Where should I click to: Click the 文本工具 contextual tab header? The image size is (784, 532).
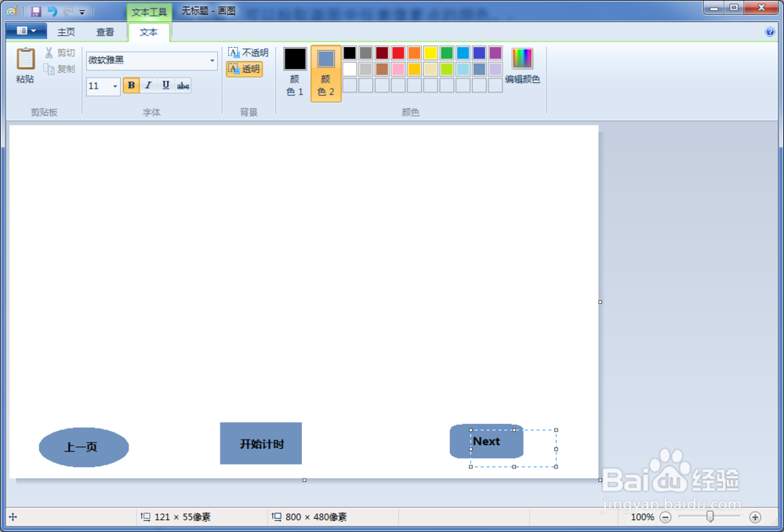pyautogui.click(x=149, y=12)
